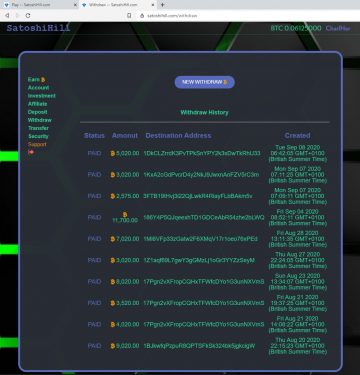Image resolution: width=360 pixels, height=375 pixels.
Task: Close the Withdraw SatoshiHill tab
Action: [153, 5]
